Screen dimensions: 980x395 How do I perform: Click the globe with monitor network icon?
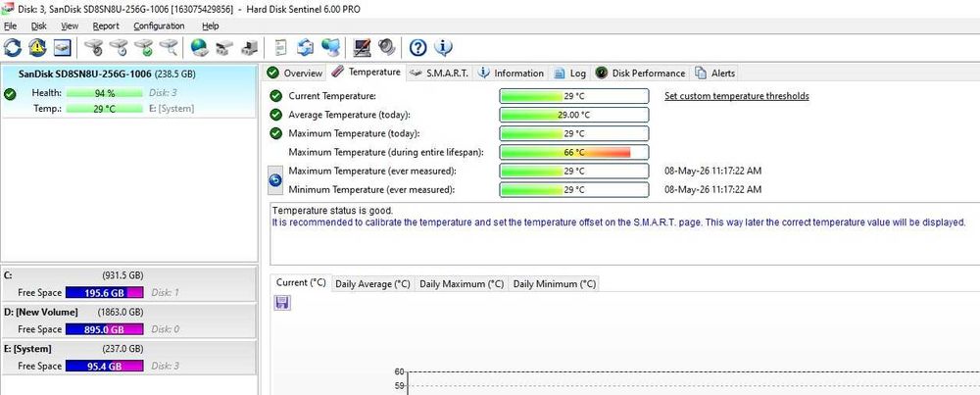[330, 47]
